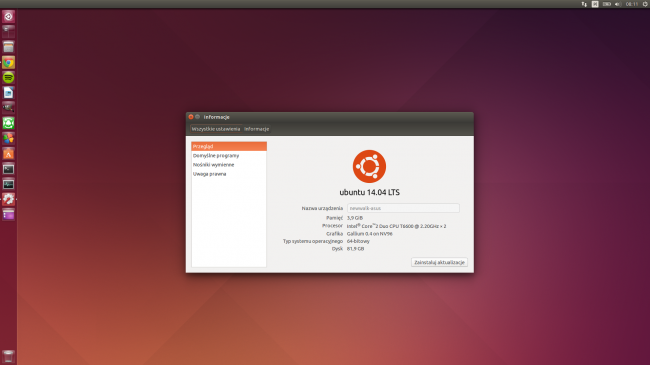This screenshot has width=650, height=365.
Task: Click the processor value Intel Core2 Duo
Action: [x=396, y=226]
